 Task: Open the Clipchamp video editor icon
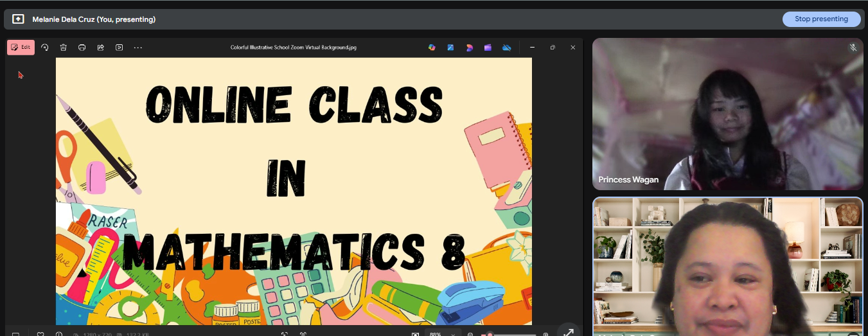[488, 47]
